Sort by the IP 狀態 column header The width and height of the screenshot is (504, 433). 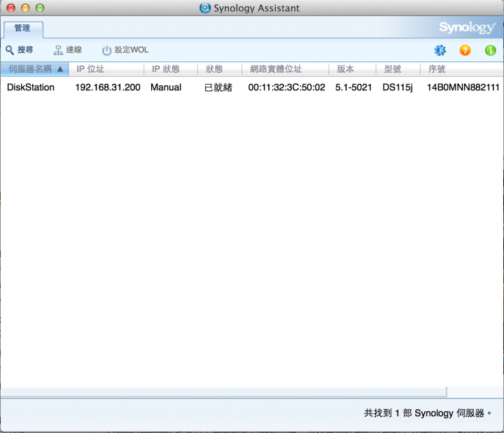tap(171, 69)
